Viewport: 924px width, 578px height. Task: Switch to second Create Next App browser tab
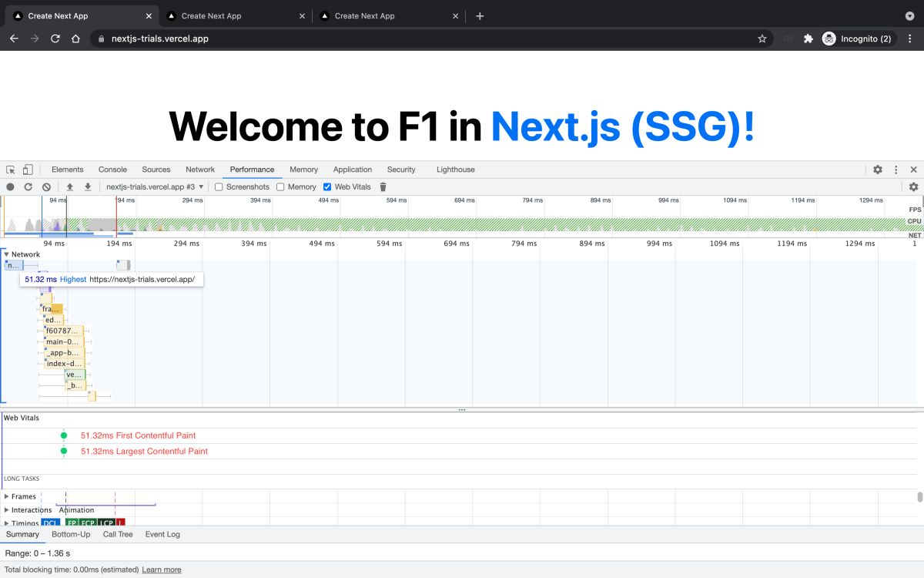click(x=235, y=15)
